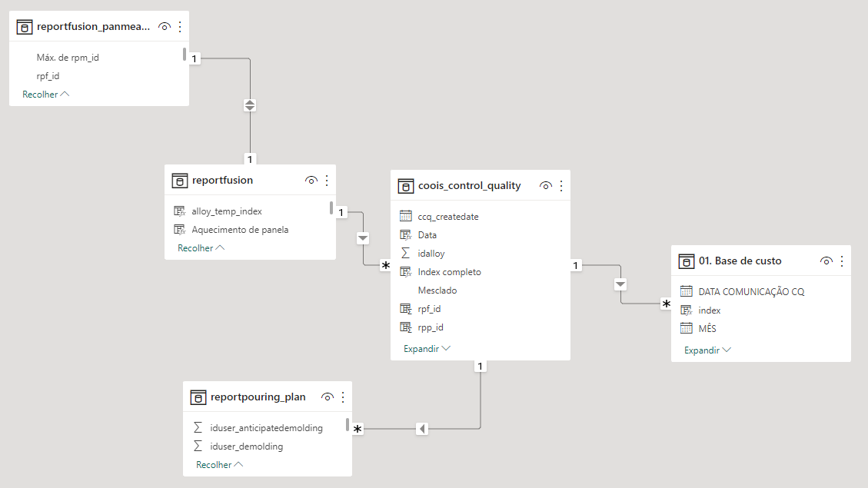Click the calculated column icon beside alloy_temp_index
The width and height of the screenshot is (868, 488).
click(x=179, y=211)
